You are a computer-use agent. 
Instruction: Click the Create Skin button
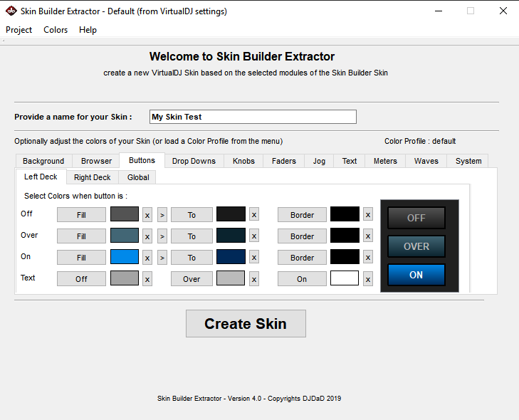(246, 324)
